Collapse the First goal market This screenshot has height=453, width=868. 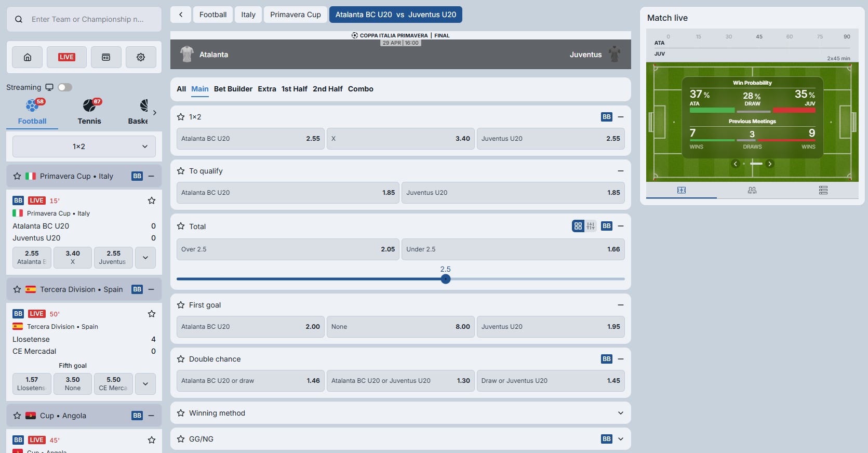point(620,305)
